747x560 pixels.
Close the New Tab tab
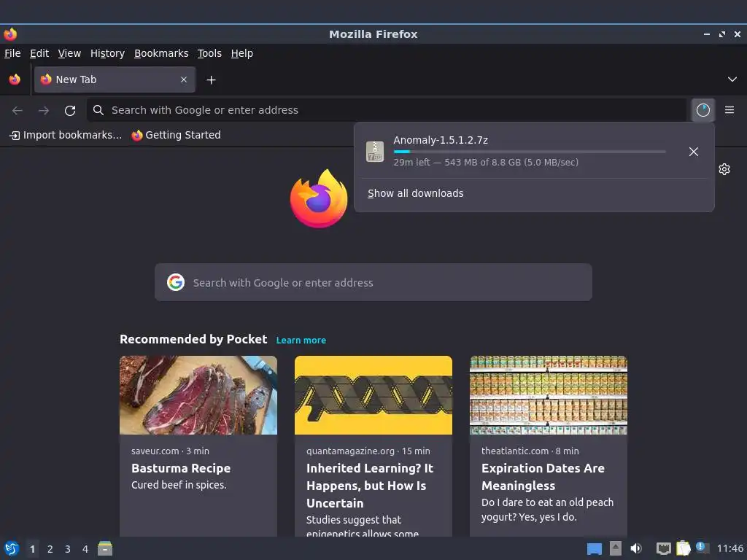184,79
